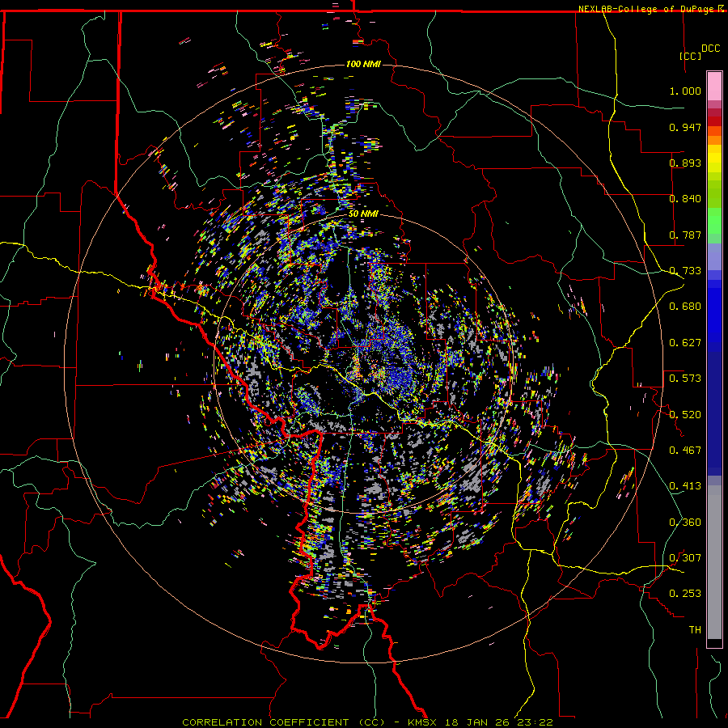Select the 0.360 scale value
Image resolution: width=728 pixels, height=728 pixels.
[x=685, y=523]
